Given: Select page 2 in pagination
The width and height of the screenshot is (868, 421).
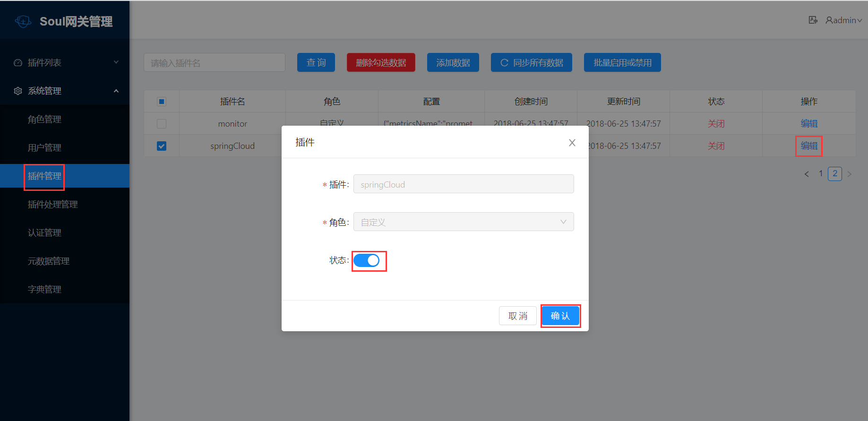Looking at the screenshot, I should tap(835, 173).
